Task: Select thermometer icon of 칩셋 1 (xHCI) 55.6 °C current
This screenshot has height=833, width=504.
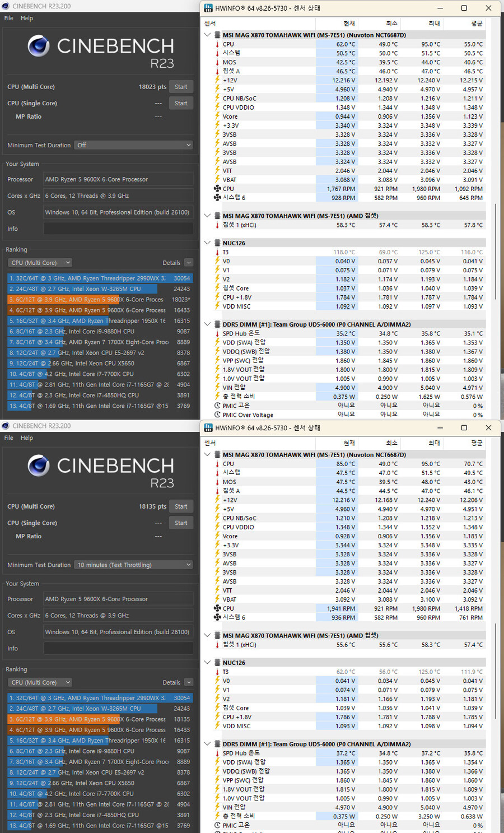Action: tap(217, 645)
